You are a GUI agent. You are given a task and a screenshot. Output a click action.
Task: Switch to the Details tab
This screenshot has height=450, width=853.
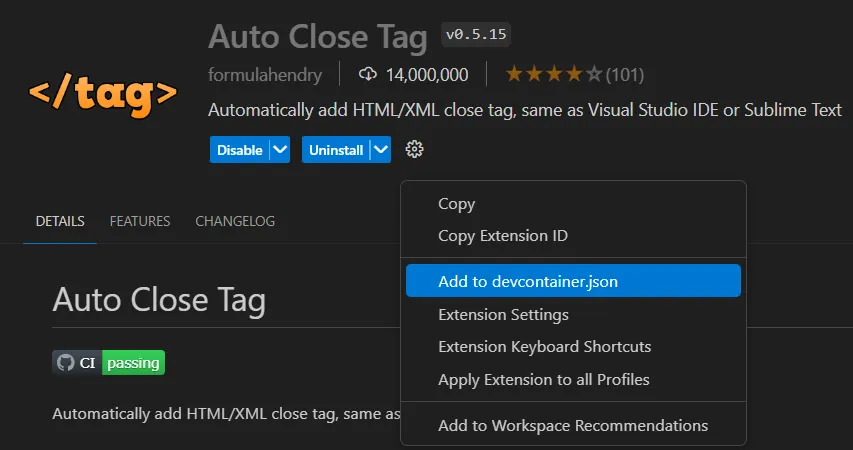point(60,221)
